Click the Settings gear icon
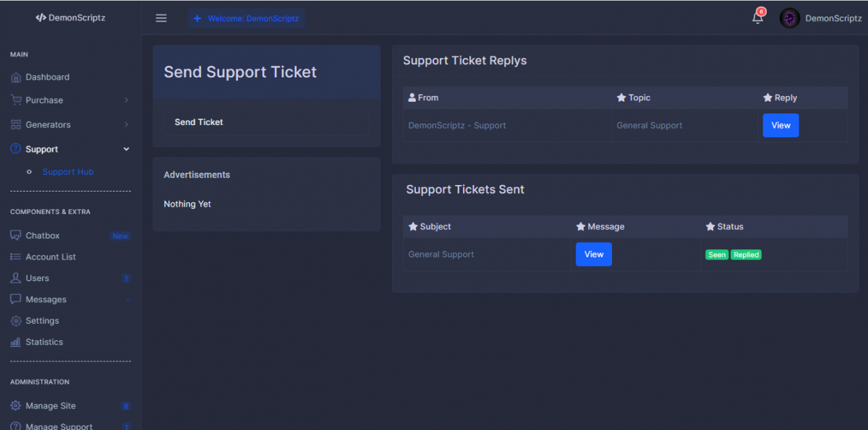Viewport: 868px width, 430px height. point(16,321)
